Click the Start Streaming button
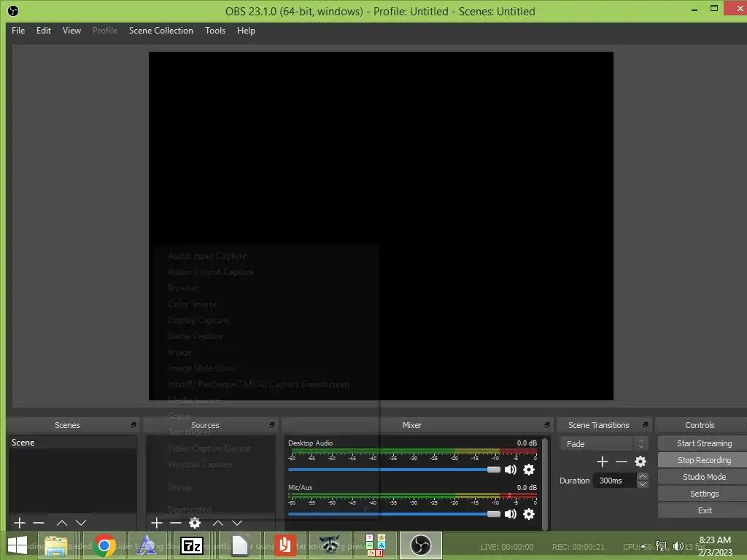 point(703,443)
